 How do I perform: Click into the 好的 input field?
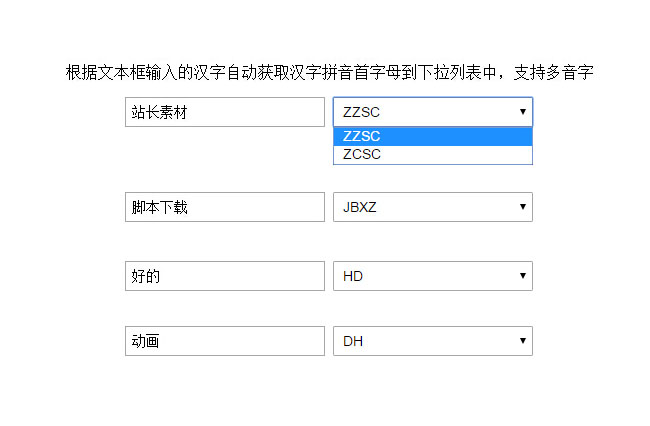(x=225, y=276)
